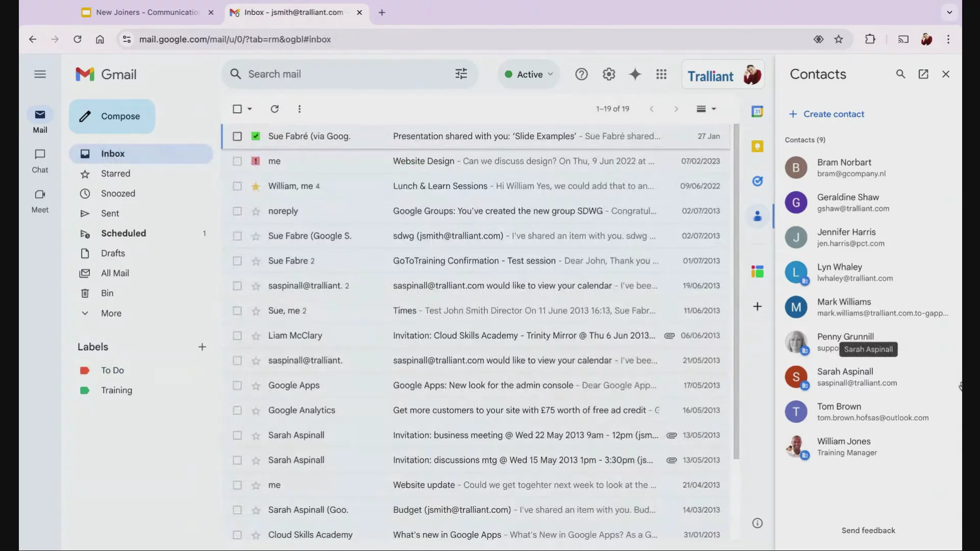980x551 pixels.
Task: Toggle star on William Lunch & Learn email
Action: 256,186
